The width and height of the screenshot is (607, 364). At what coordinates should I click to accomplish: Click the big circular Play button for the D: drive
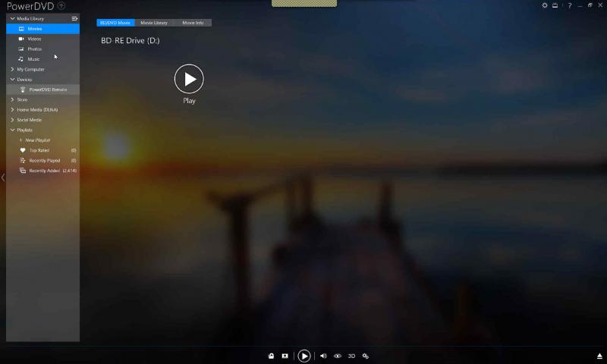[x=189, y=79]
